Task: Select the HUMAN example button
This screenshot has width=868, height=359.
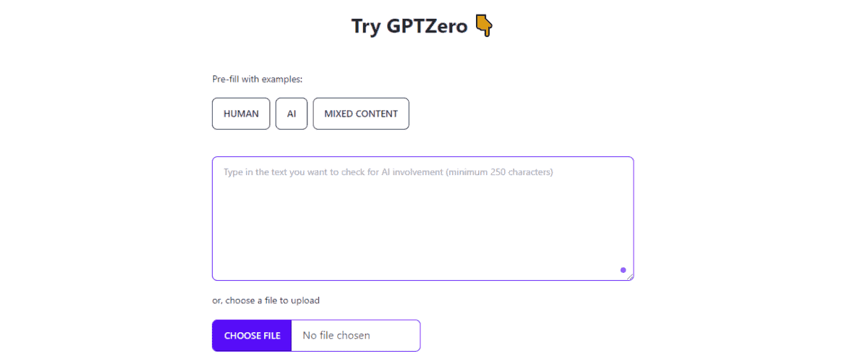Action: click(241, 114)
